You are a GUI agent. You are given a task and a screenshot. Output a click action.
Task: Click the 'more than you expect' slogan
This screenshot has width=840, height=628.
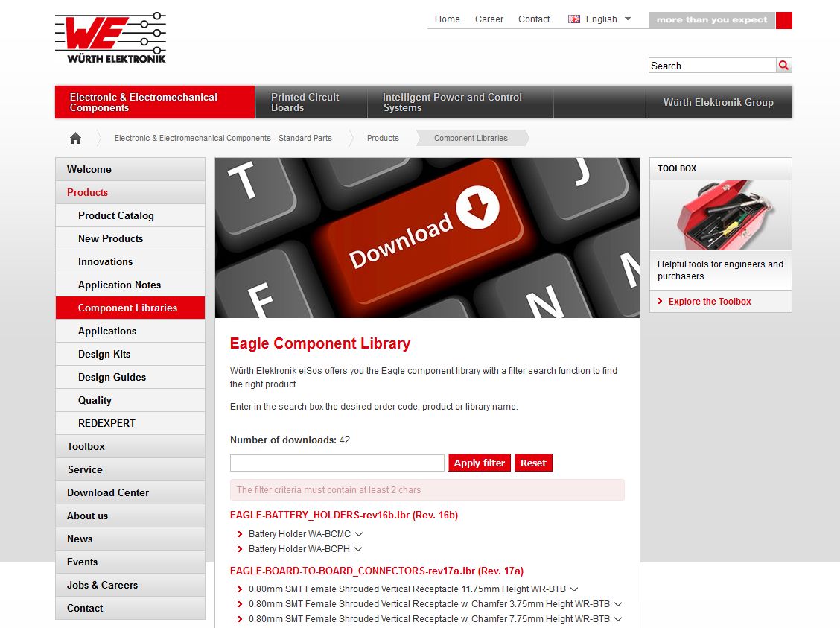[712, 20]
